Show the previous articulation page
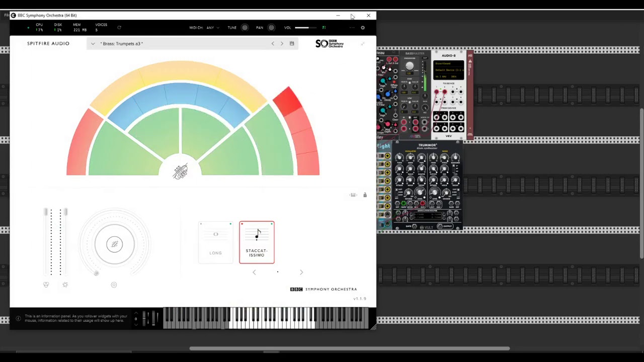644x362 pixels. (254, 272)
